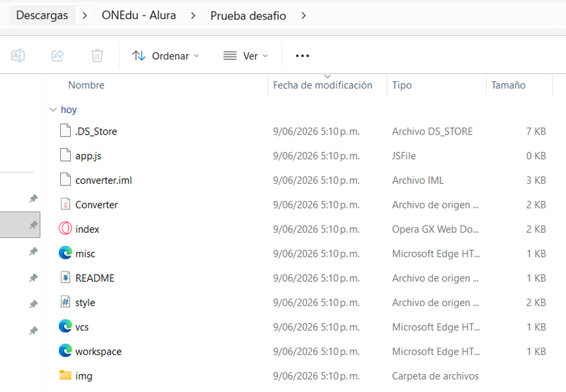
Task: Click the hoy group label
Action: (x=69, y=110)
